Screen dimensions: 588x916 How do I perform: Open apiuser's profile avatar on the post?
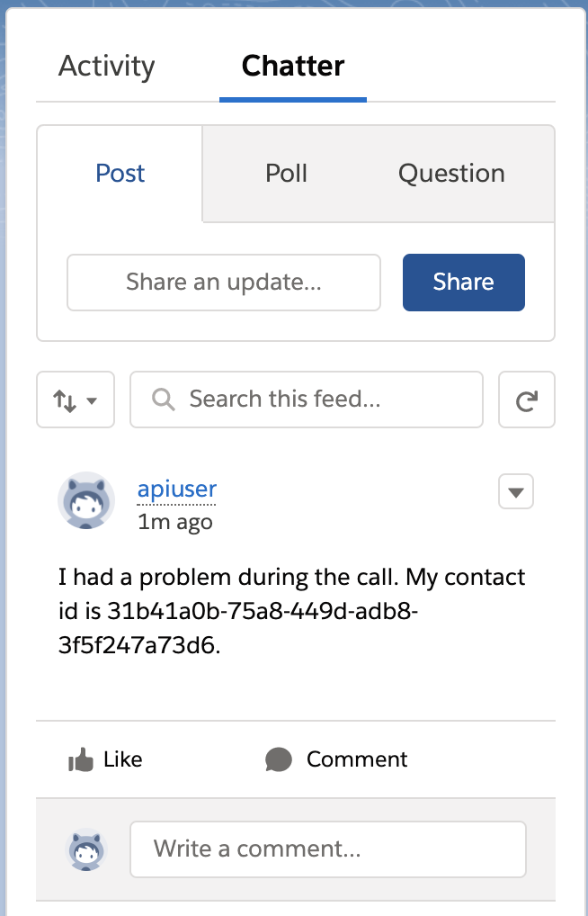click(85, 500)
